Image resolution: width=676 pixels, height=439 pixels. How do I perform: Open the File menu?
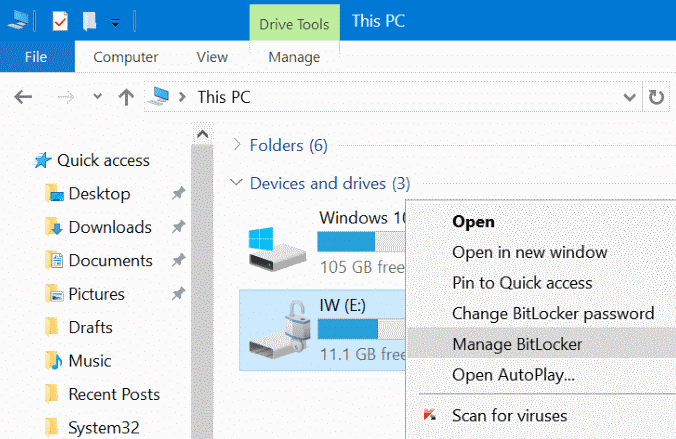coord(36,57)
